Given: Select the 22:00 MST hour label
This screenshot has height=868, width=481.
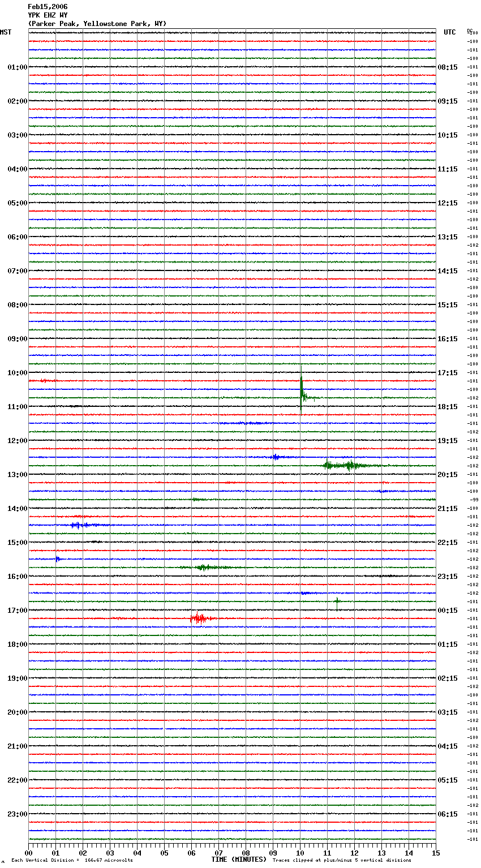Looking at the screenshot, I should pos(18,780).
